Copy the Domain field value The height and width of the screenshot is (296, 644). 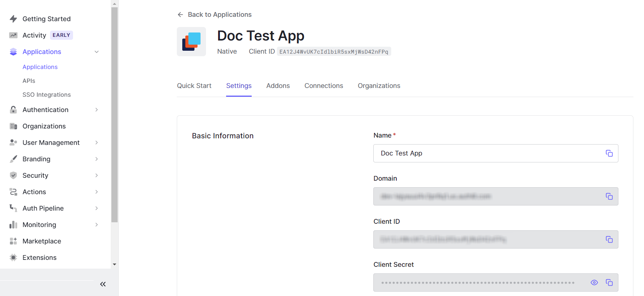coord(609,196)
